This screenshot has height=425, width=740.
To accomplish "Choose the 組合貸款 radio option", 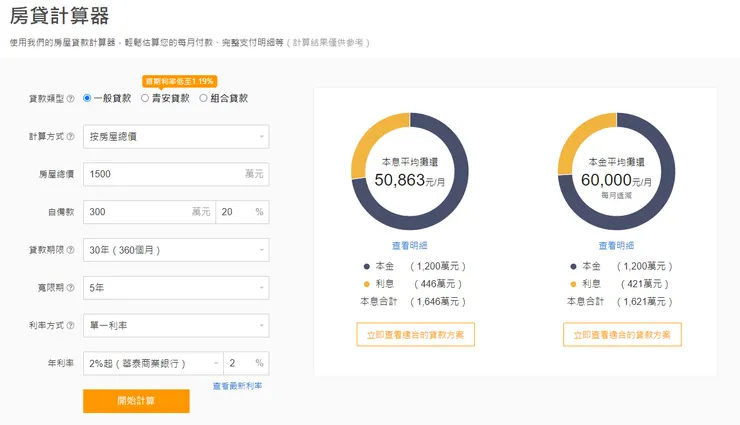I will 203,98.
